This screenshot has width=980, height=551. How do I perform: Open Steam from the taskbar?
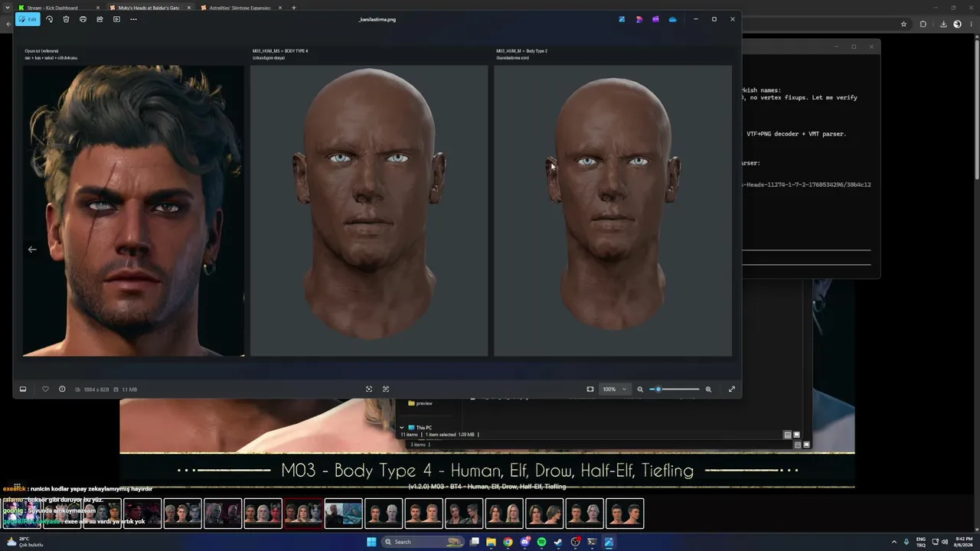point(558,542)
